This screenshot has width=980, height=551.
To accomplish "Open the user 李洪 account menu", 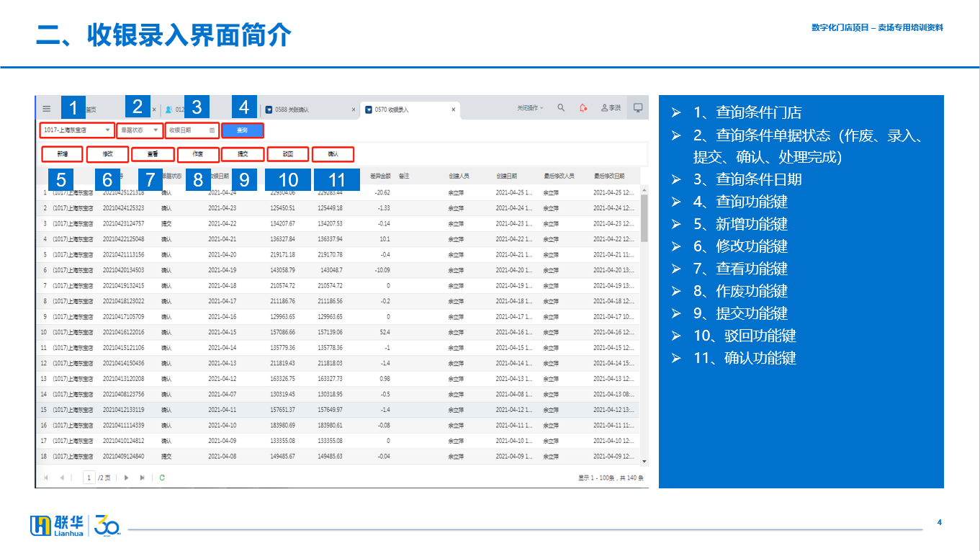I will 611,108.
